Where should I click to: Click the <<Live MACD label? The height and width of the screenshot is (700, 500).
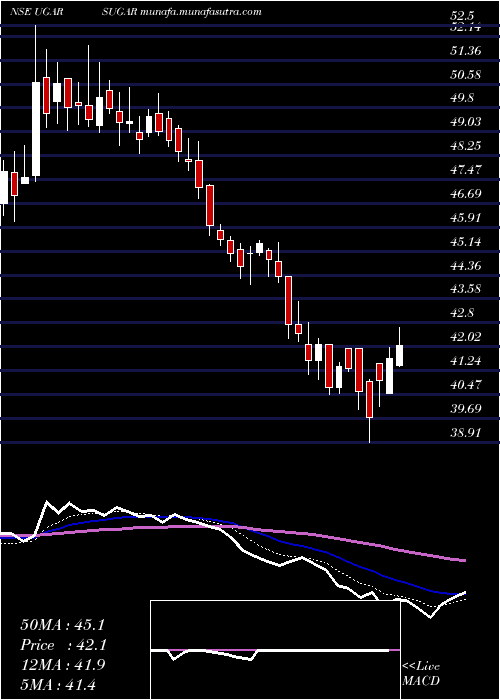pos(421,673)
